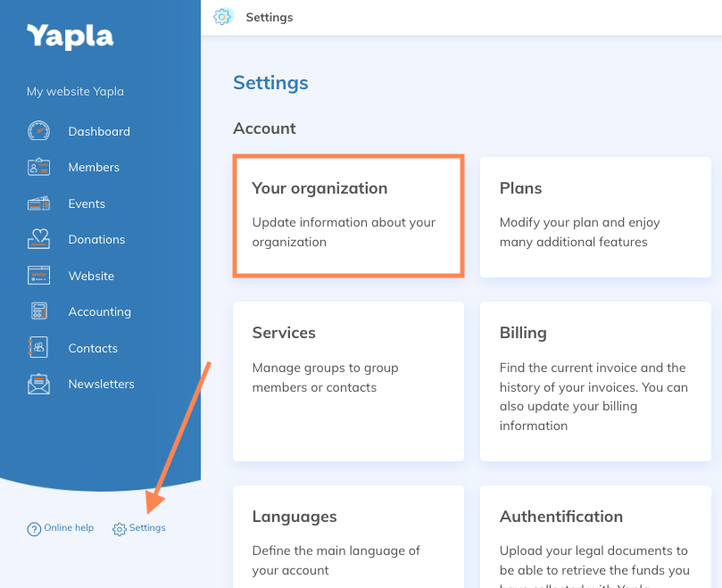Open the Plans settings card

click(595, 216)
